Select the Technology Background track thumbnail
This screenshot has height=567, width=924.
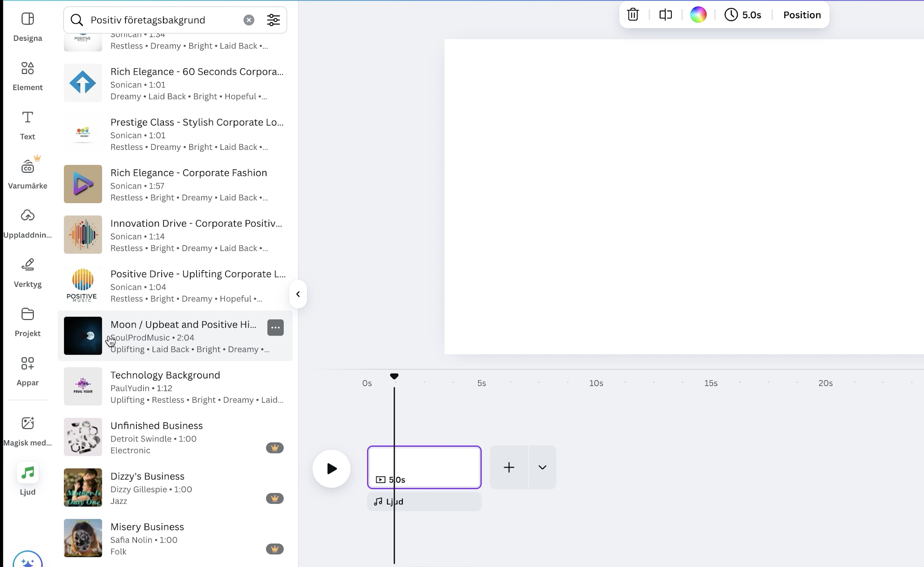point(83,386)
